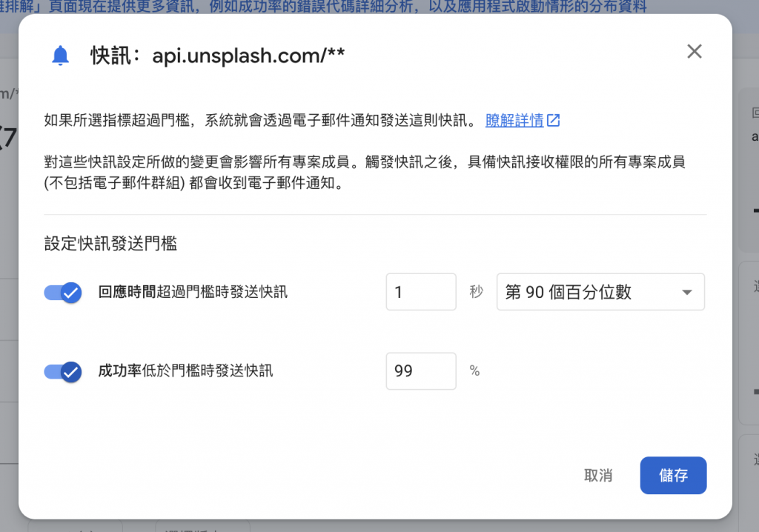Cancel changes with the 取消 button
This screenshot has width=759, height=532.
[x=598, y=476]
